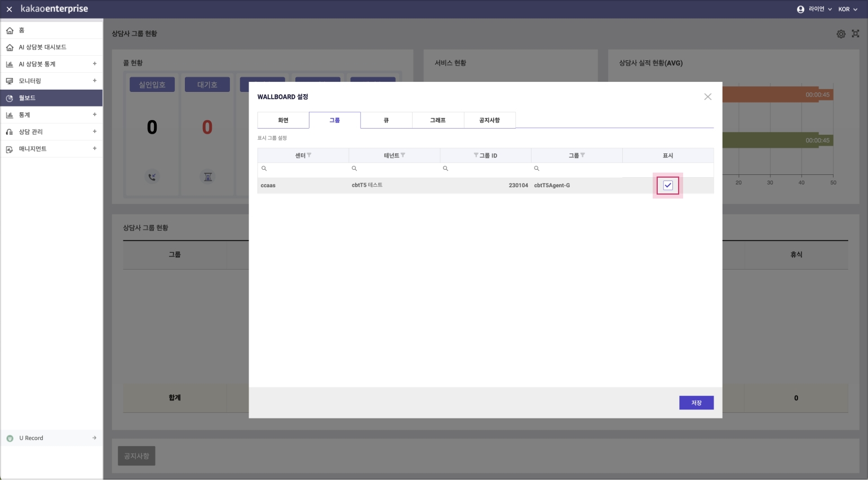The image size is (868, 480).
Task: Click the filter icon on 그룹 column
Action: click(x=582, y=155)
